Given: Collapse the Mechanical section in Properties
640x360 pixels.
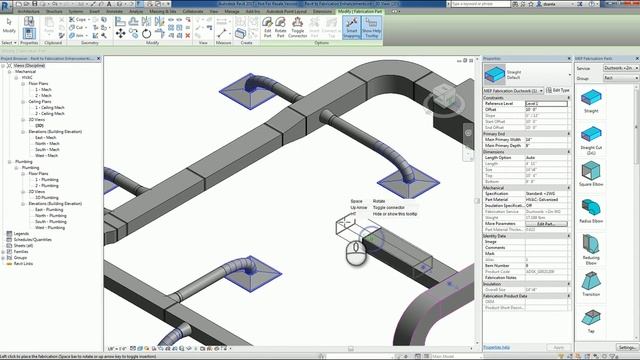Looking at the screenshot, I should [x=569, y=188].
